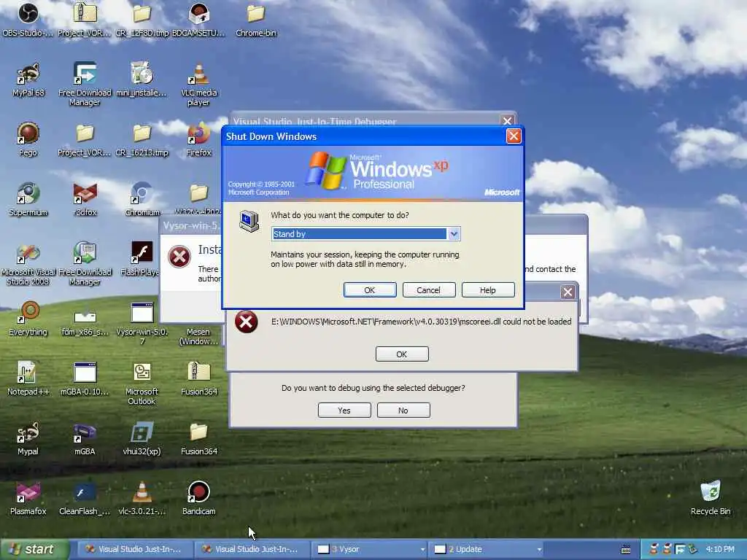Expand the Stand by action dropdown
The width and height of the screenshot is (747, 560).
click(x=454, y=234)
